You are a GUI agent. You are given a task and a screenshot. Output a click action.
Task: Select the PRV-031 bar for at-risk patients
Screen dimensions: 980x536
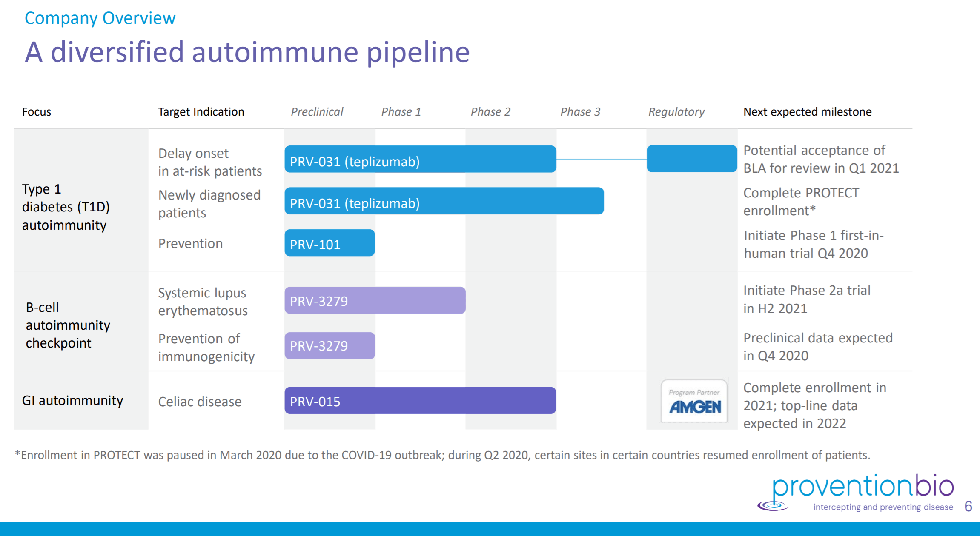click(420, 159)
